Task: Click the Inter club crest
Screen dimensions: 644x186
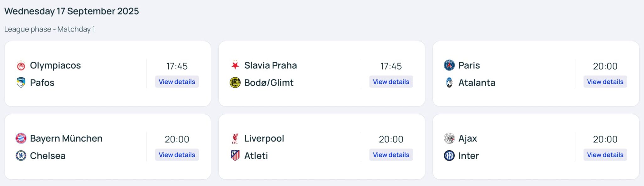Action: point(449,156)
